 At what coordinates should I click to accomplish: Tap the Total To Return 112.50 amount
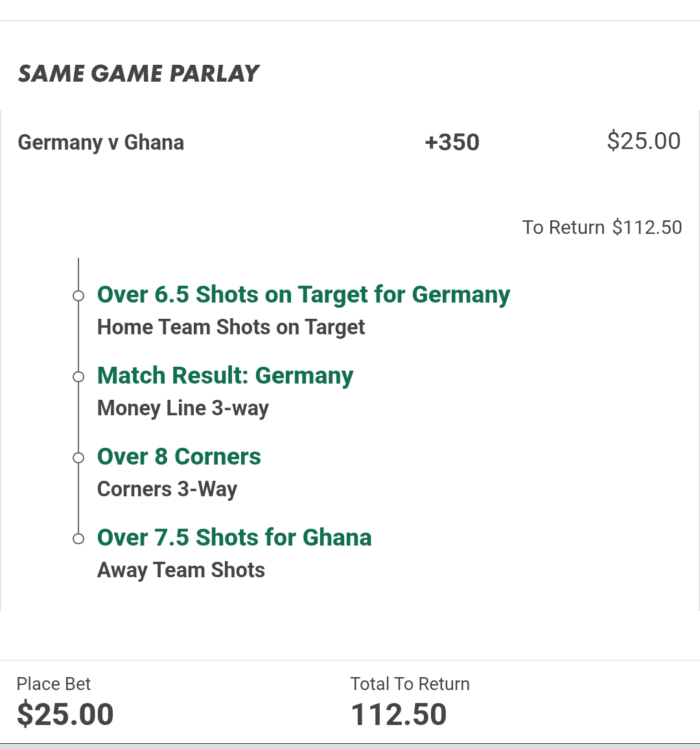tap(399, 714)
